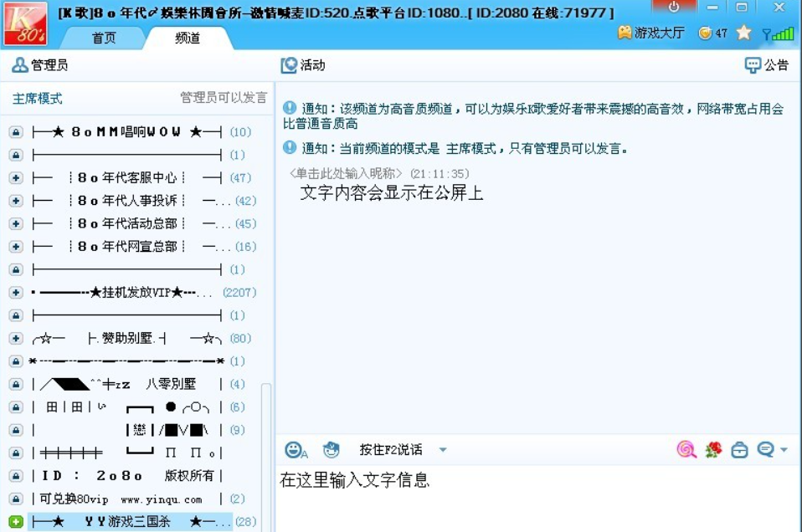Select the 80年代活动总部 channel

click(x=131, y=224)
